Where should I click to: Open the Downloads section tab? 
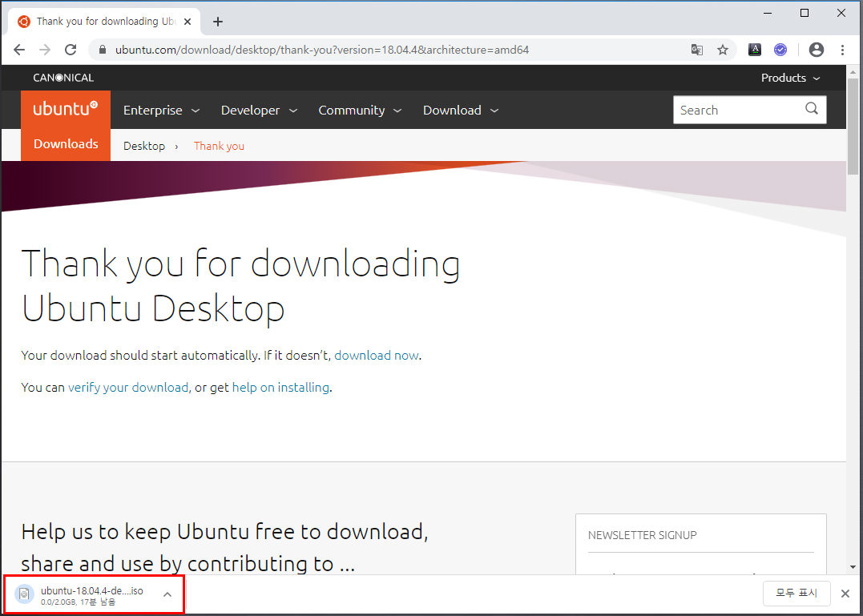(66, 145)
